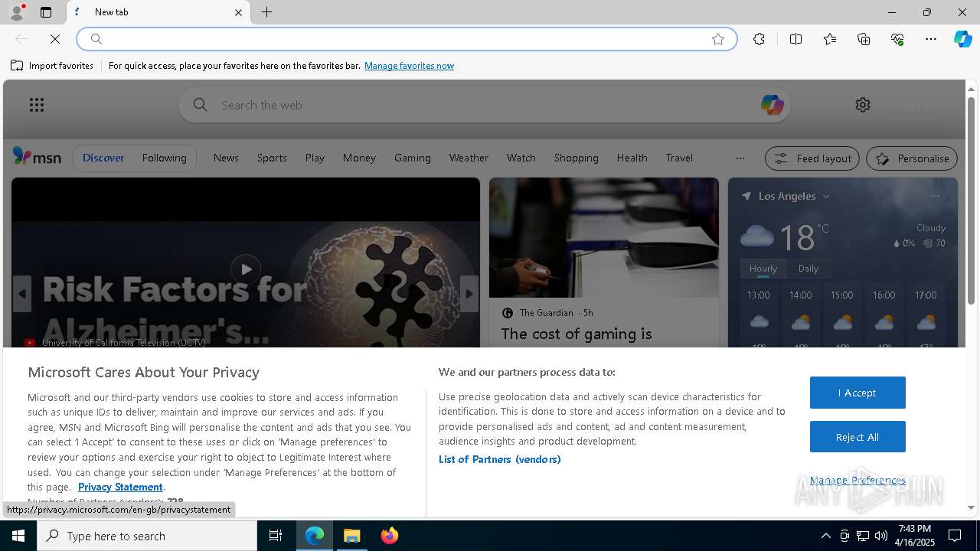Screen dimensions: 980x551
Task: Add this page to favorites star
Action: (718, 39)
